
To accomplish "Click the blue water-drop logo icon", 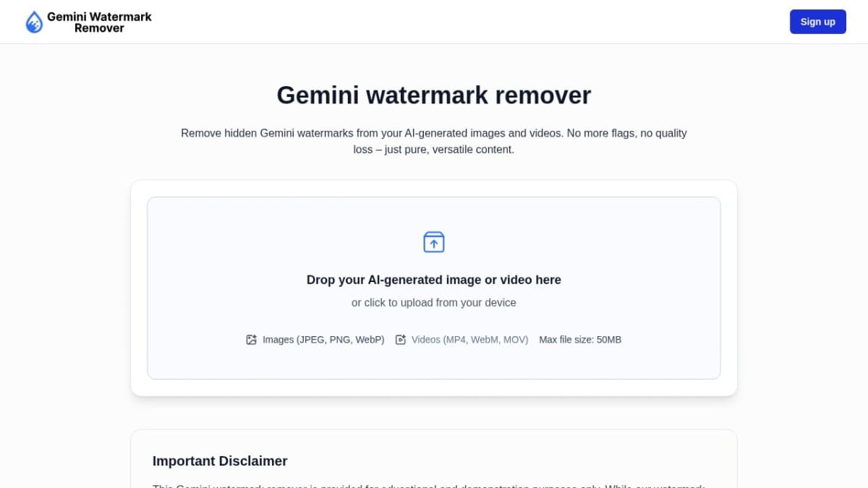I will click(x=33, y=22).
